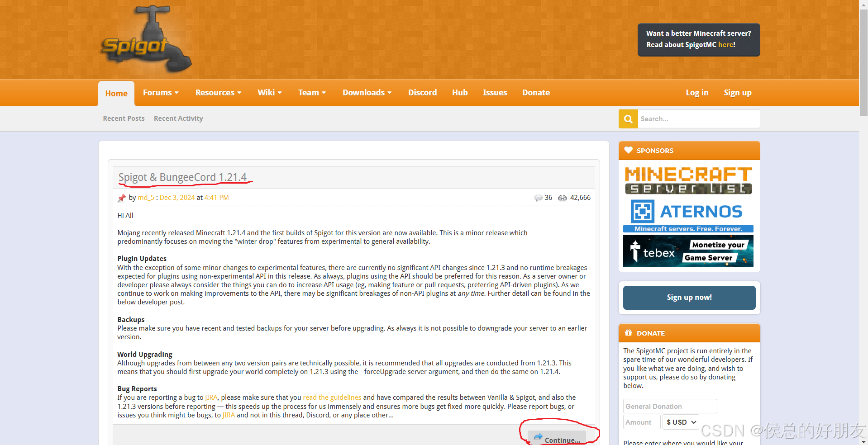
Task: Expand the Team dropdown menu
Action: (x=312, y=93)
